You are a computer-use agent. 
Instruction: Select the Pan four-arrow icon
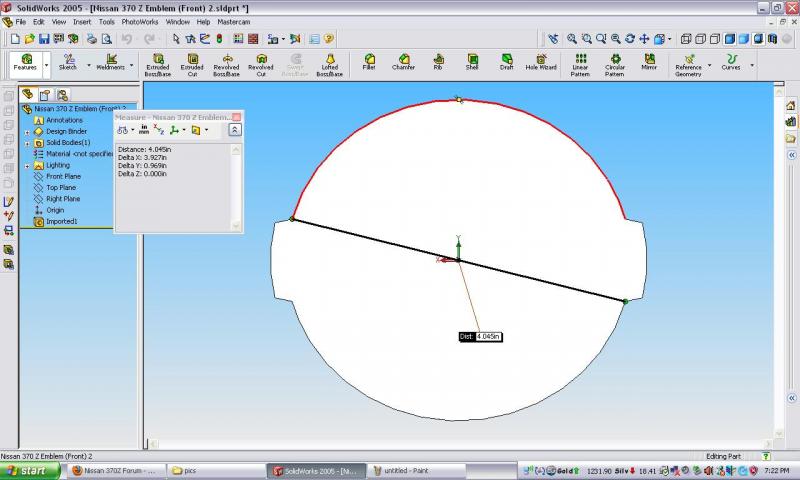[x=644, y=39]
